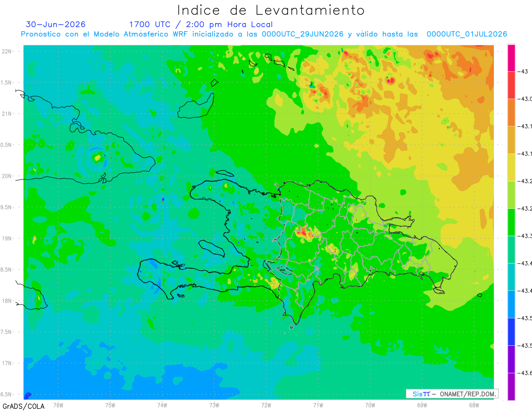Click the '74W' longitude axis label

click(x=162, y=405)
